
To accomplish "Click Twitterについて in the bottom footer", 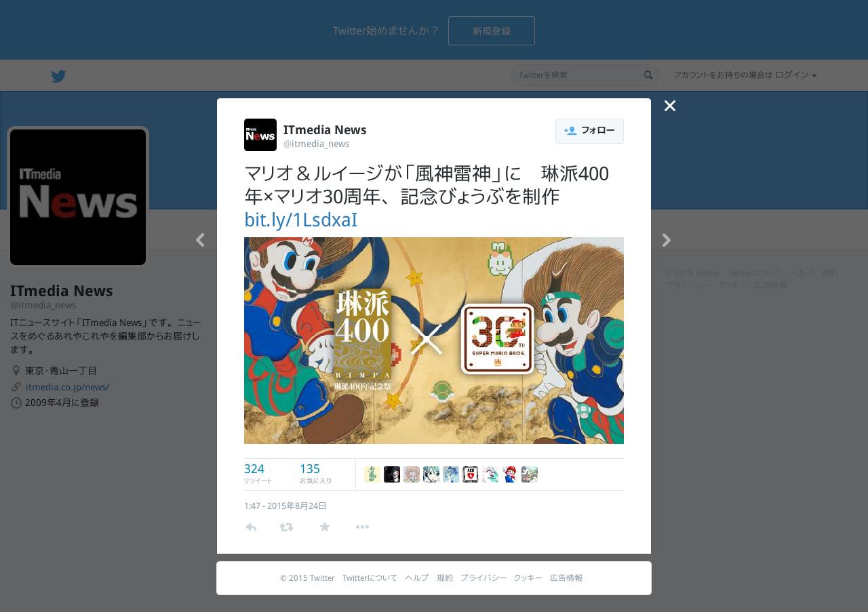I will click(x=370, y=578).
